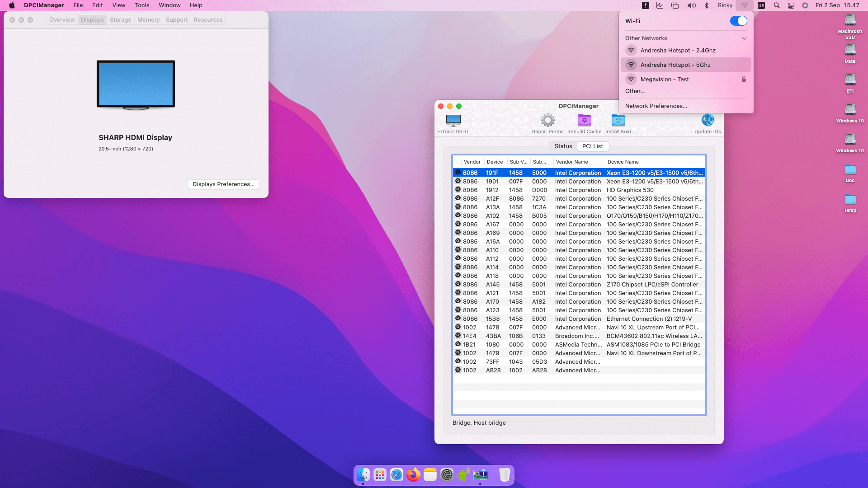
Task: Open the Tools menu in menu bar
Action: pyautogui.click(x=142, y=5)
